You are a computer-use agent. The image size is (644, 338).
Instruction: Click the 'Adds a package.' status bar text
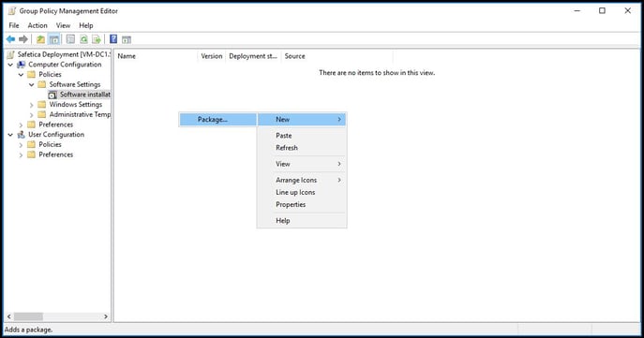click(x=28, y=330)
